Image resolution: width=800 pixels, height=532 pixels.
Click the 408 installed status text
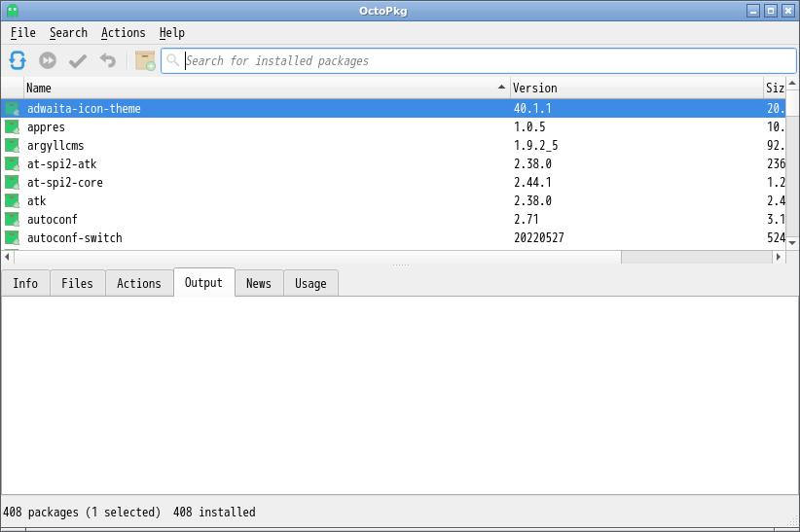click(x=214, y=512)
